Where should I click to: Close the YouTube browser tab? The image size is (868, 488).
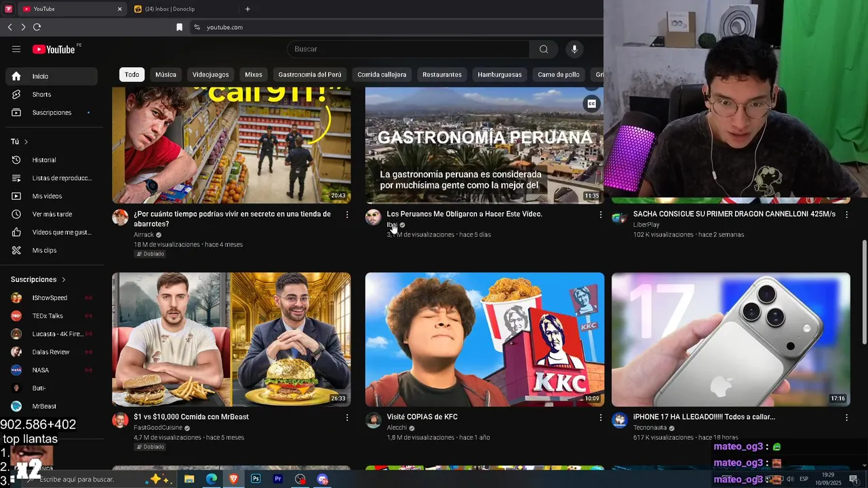click(x=119, y=9)
